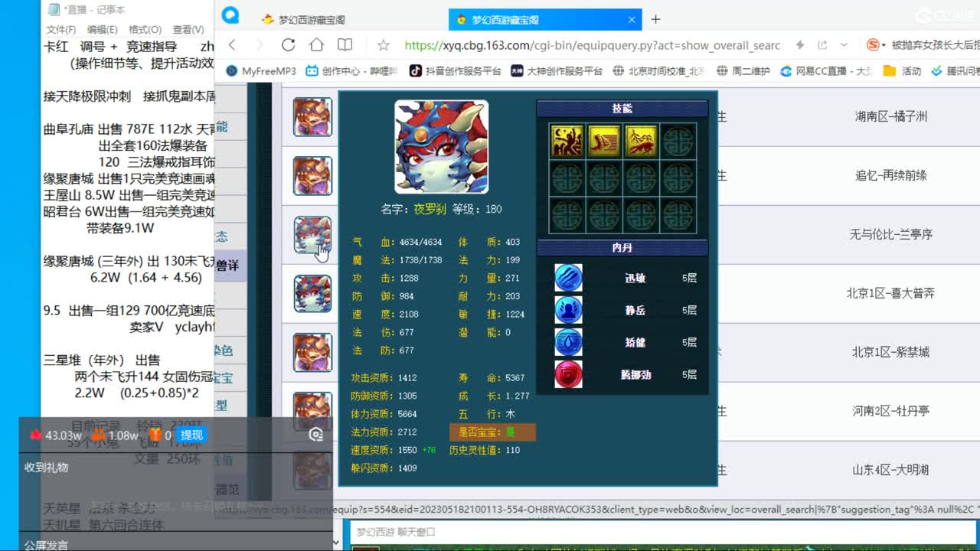Click the browser forward arrow
The height and width of the screenshot is (551, 980).
(x=260, y=45)
